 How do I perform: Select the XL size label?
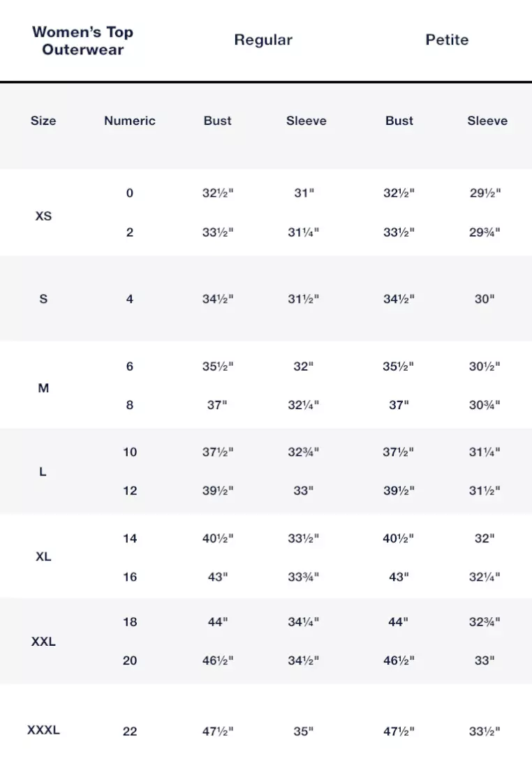[43, 557]
